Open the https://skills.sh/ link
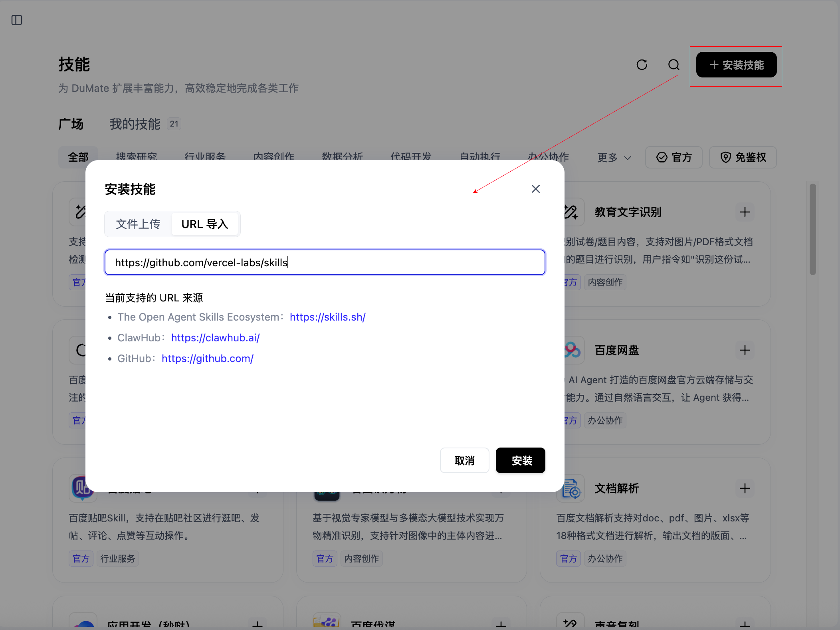Screen dimensions: 840x630 pos(327,317)
